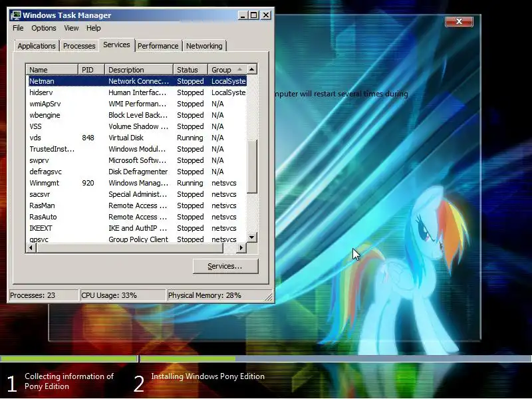Click the Task Manager resize grip corner

(x=269, y=297)
